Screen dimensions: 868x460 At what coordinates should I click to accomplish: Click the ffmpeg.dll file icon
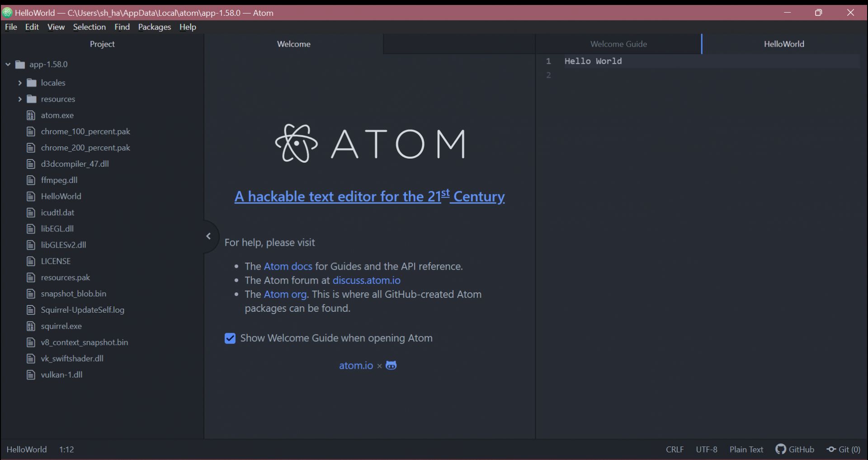pos(31,180)
